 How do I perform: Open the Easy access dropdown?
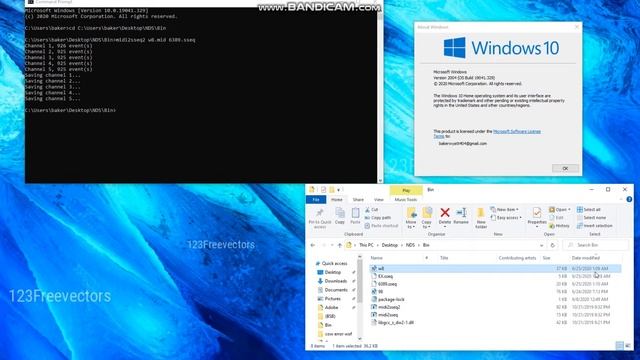tap(506, 218)
